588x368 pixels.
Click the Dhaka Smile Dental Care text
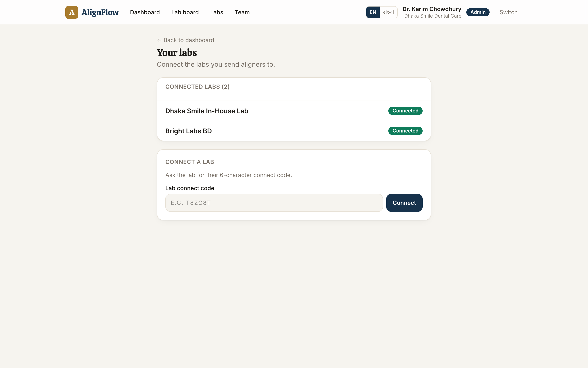pyautogui.click(x=432, y=16)
